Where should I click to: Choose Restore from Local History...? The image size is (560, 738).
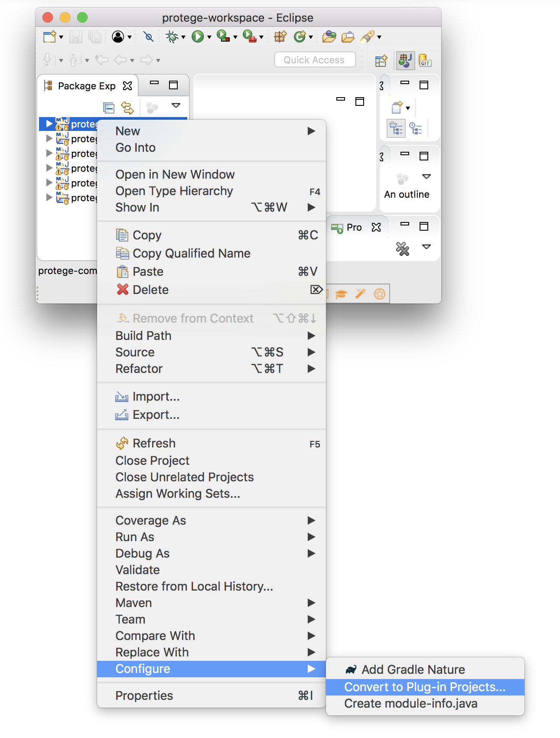coord(212,586)
